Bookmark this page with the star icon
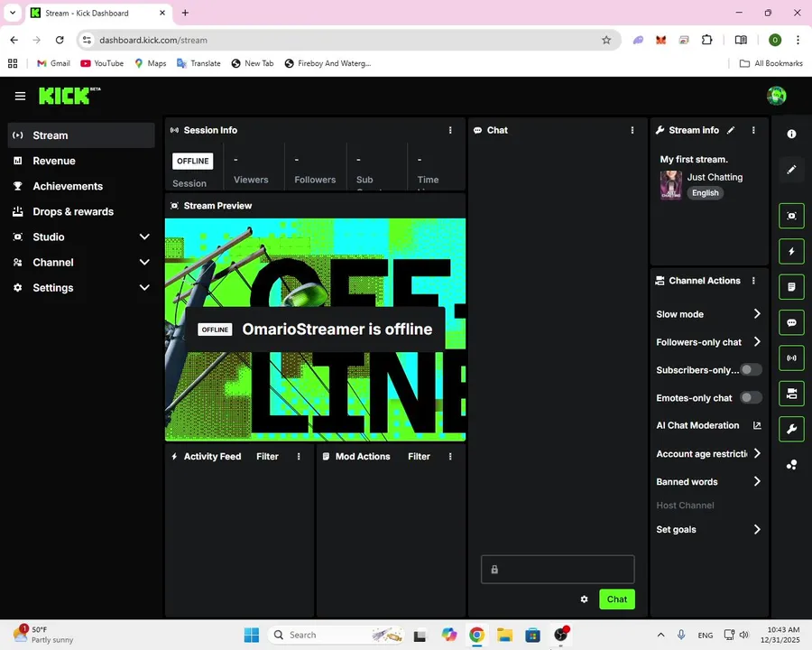 606,40
